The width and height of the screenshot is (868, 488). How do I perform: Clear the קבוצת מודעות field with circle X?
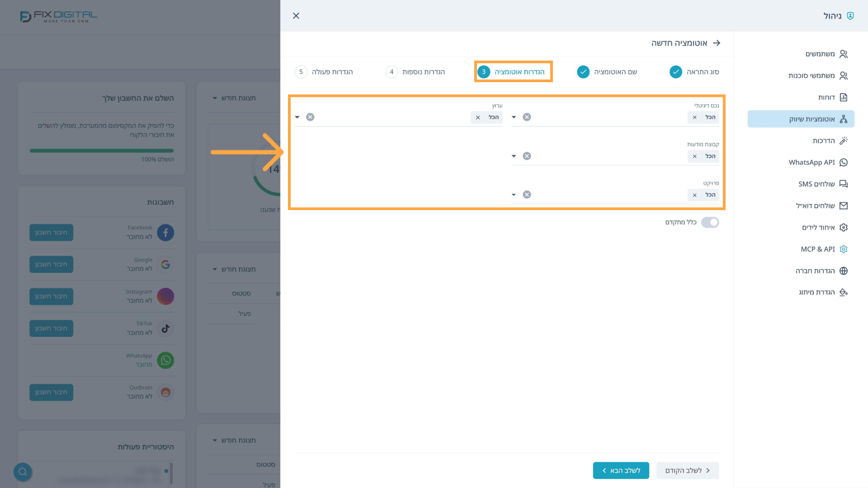(527, 156)
